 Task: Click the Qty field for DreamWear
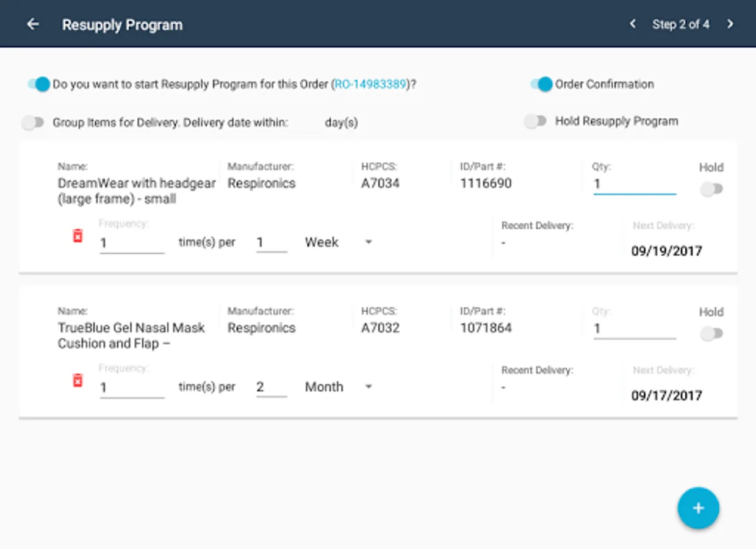click(x=634, y=184)
